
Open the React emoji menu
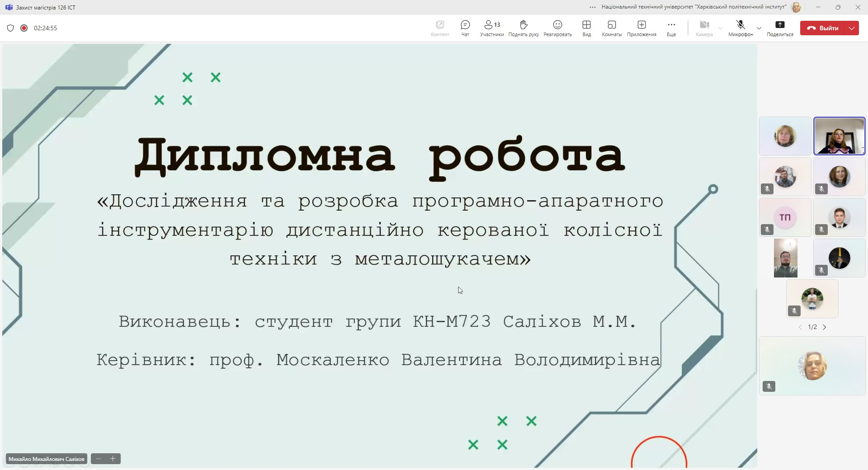pyautogui.click(x=557, y=28)
